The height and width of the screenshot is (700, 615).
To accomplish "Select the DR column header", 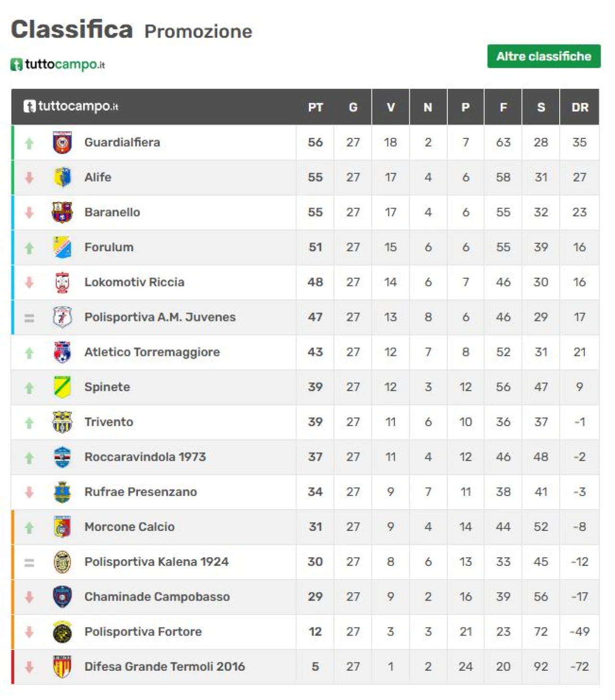I will point(580,107).
